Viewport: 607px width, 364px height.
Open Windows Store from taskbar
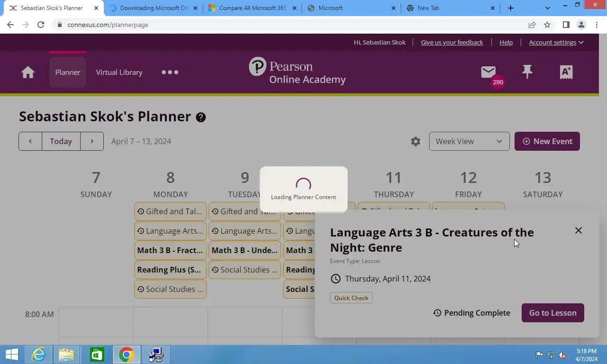point(97,355)
